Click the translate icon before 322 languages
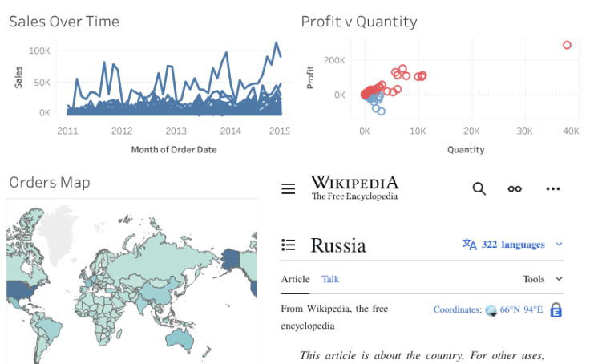 click(470, 245)
